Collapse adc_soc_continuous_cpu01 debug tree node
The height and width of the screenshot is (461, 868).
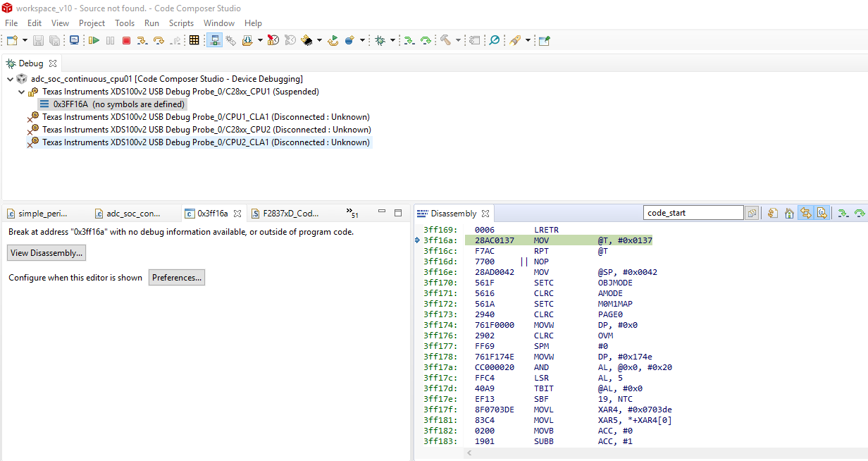(x=10, y=79)
